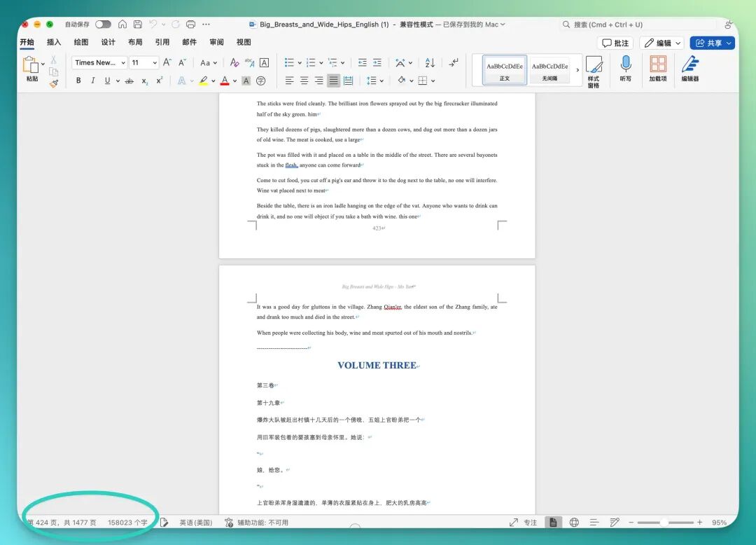Viewport: 756px width, 545px height.
Task: Open the Insert ribbon tab
Action: click(x=54, y=43)
